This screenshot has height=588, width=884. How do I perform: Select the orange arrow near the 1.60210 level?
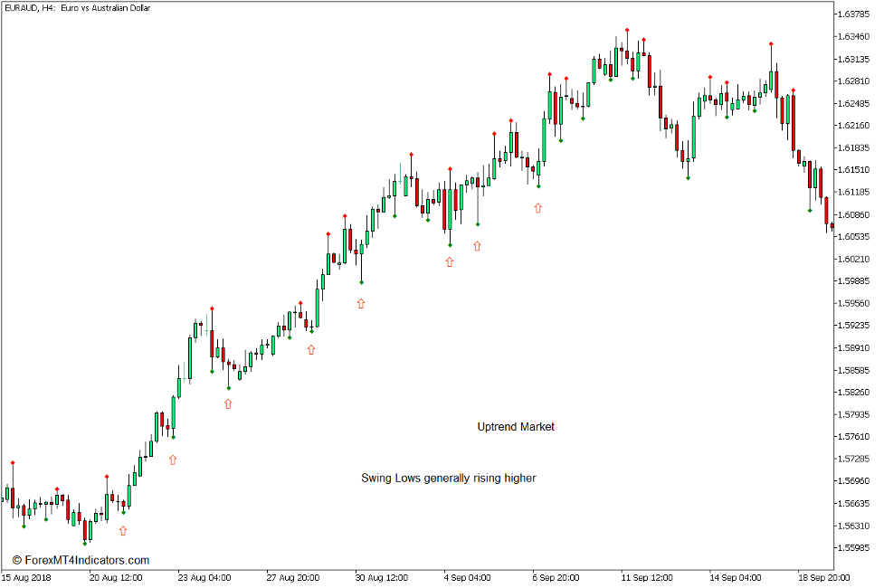tap(449, 261)
